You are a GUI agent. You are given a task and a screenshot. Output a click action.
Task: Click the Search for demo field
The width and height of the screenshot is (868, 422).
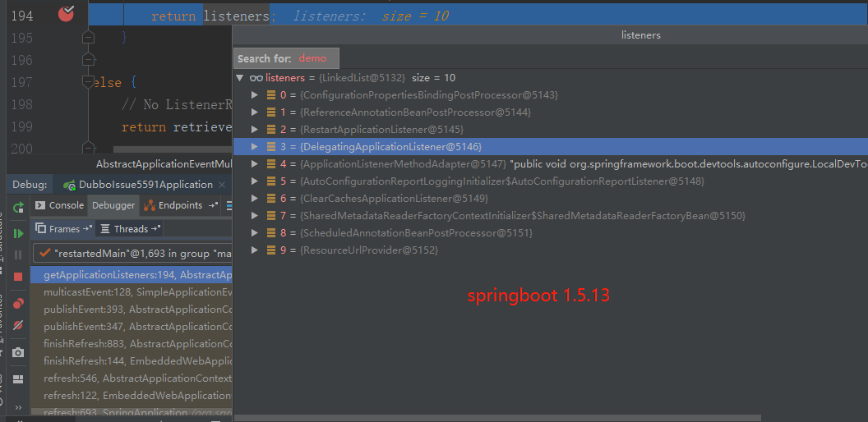[287, 58]
